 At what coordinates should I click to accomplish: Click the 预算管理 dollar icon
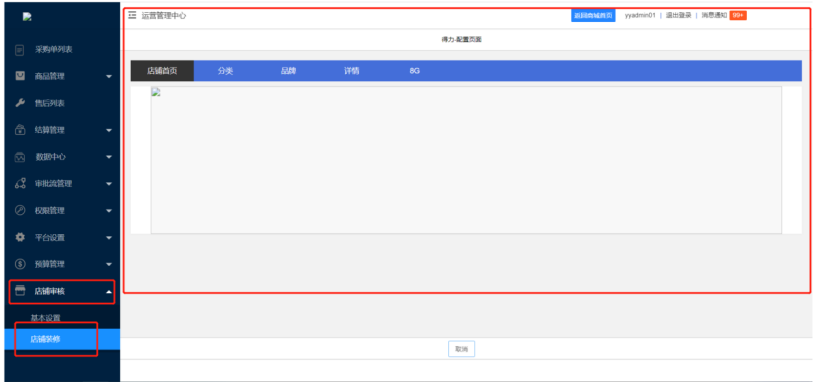(x=20, y=264)
